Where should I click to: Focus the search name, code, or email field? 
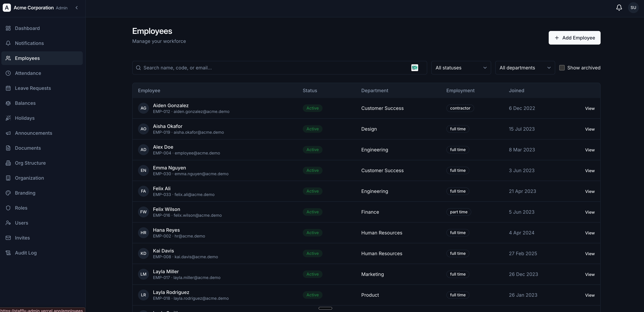pos(279,68)
